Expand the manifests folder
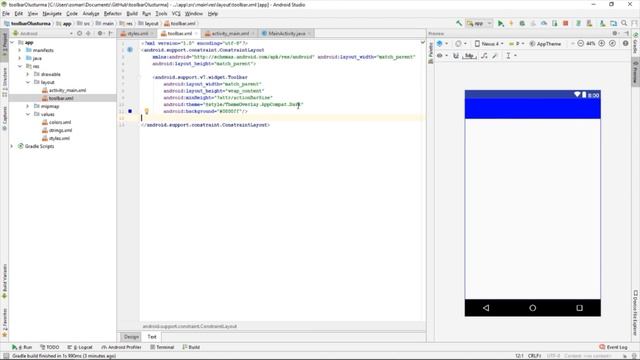640x360 pixels. [20, 50]
